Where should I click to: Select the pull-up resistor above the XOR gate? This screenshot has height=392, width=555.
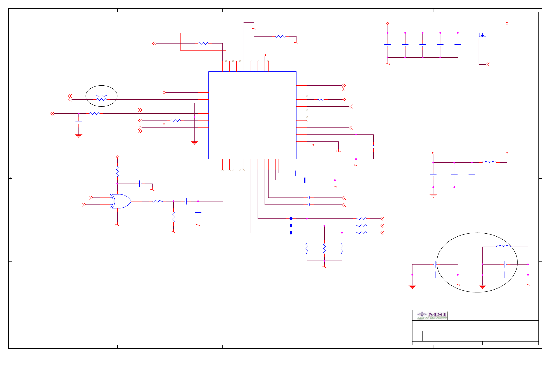pyautogui.click(x=117, y=171)
